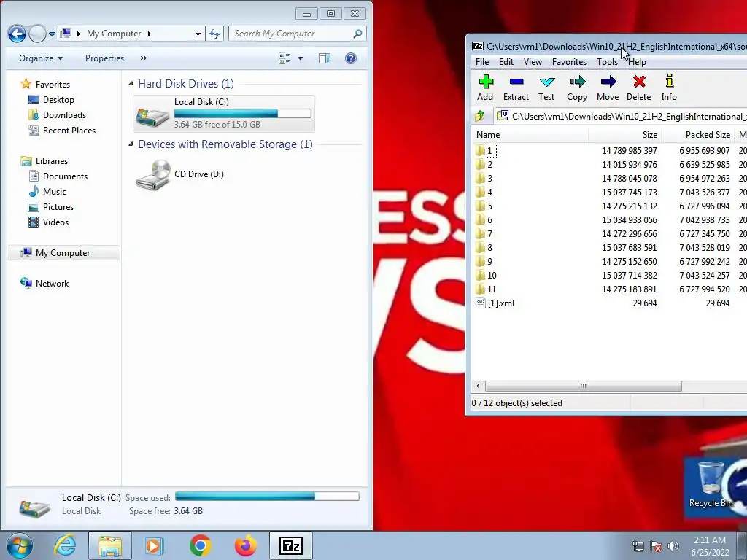Open the Info tool in 7-Zip

pos(669,88)
